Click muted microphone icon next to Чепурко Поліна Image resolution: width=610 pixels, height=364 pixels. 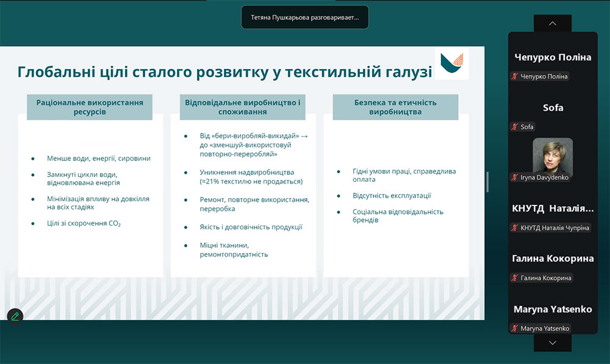coord(515,77)
